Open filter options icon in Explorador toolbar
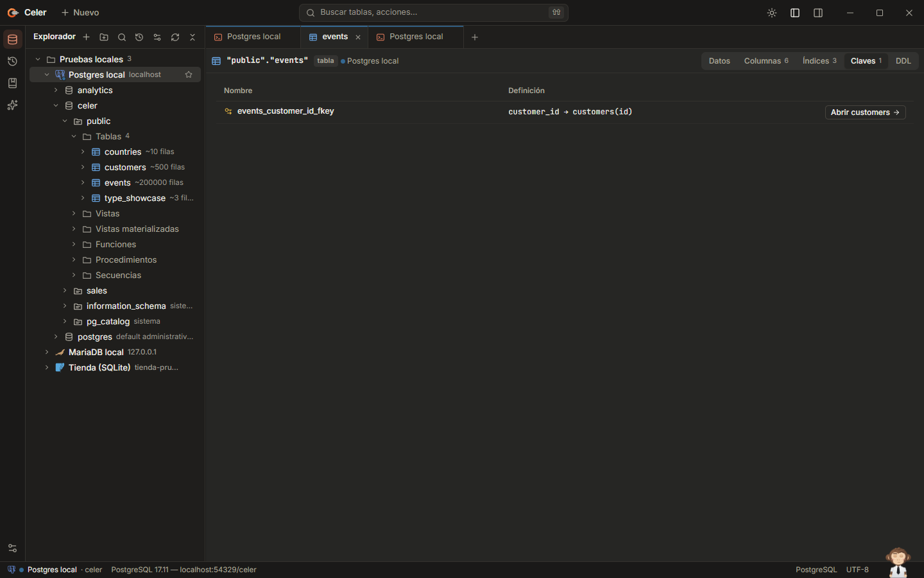This screenshot has width=924, height=578. pos(157,37)
